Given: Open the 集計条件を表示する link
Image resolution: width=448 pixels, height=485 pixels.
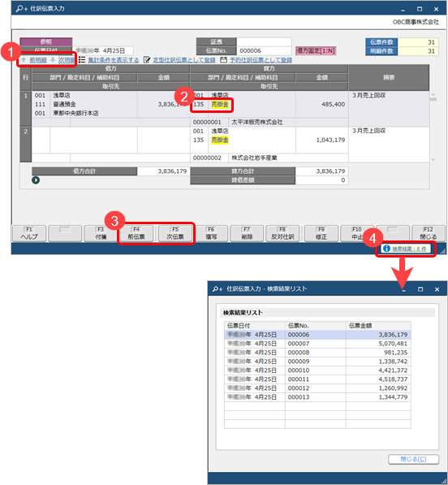Looking at the screenshot, I should (x=114, y=60).
